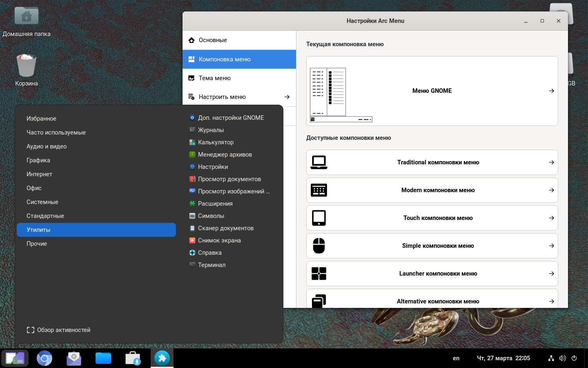Click the Simple layout mouse icon

pyautogui.click(x=319, y=246)
